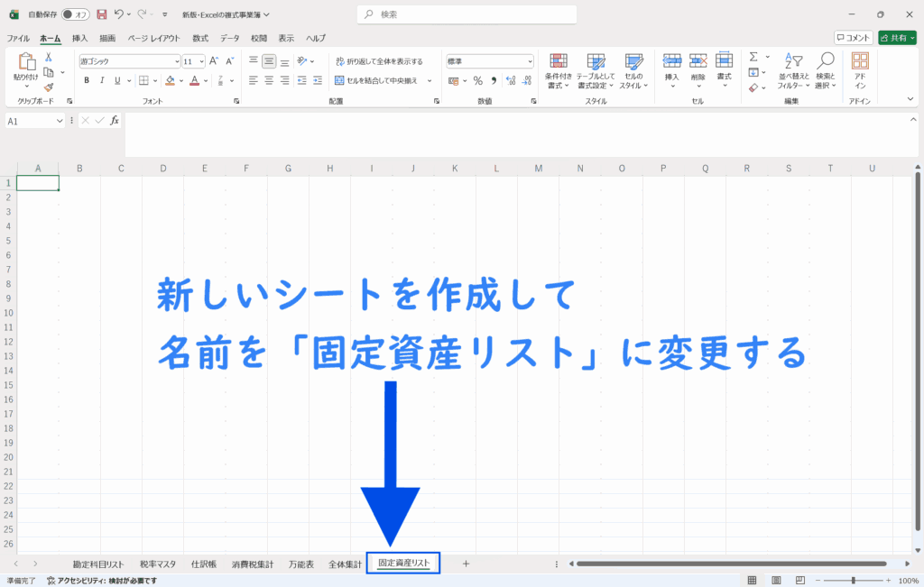Click the Save floppy disk icon

(x=101, y=14)
